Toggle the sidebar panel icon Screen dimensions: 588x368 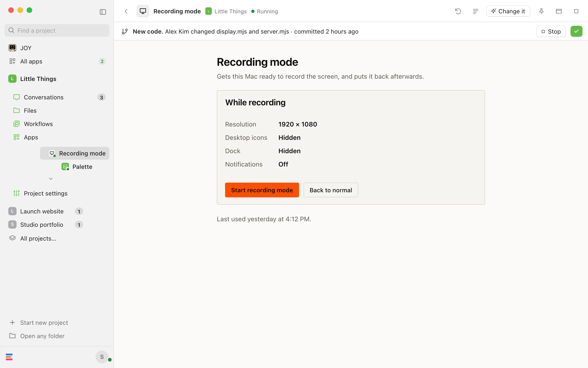coord(103,12)
